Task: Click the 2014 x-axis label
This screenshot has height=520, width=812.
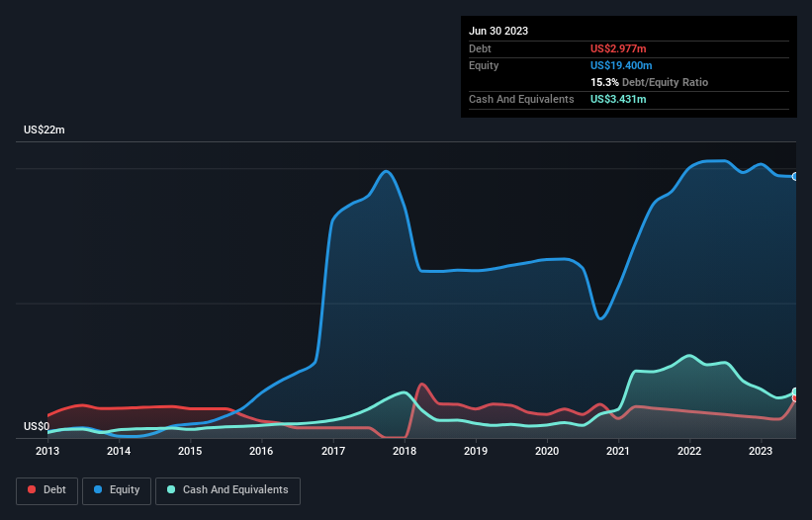Action: click(x=119, y=451)
